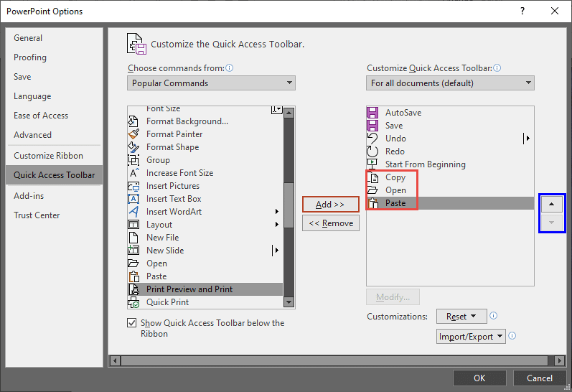
Task: Uncheck Show Quick Access Toolbar below the Ribbon
Action: tap(131, 322)
